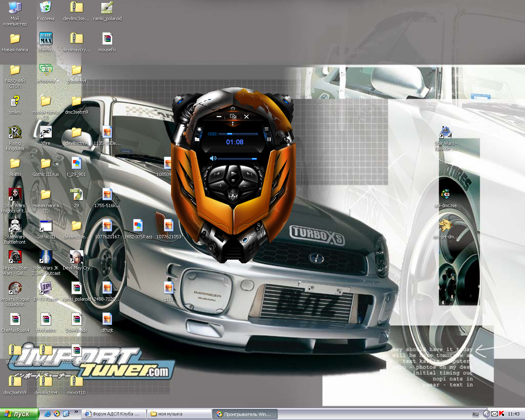Toggle the equalizer vertical-bars icon
This screenshot has width=525, height=420.
tap(269, 139)
